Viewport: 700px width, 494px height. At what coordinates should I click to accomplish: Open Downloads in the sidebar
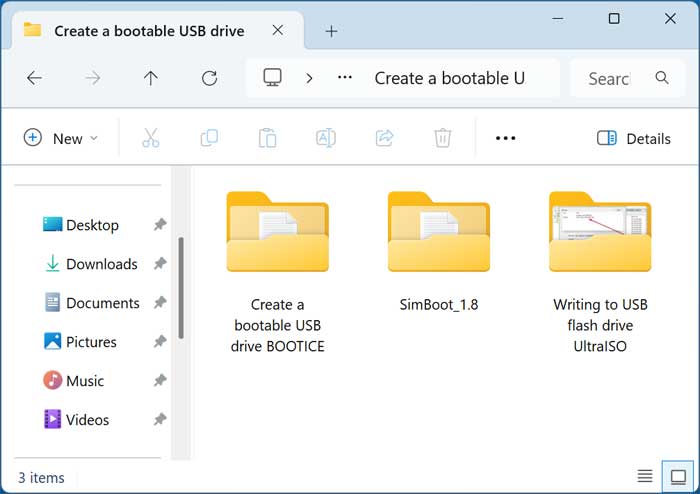(x=91, y=264)
